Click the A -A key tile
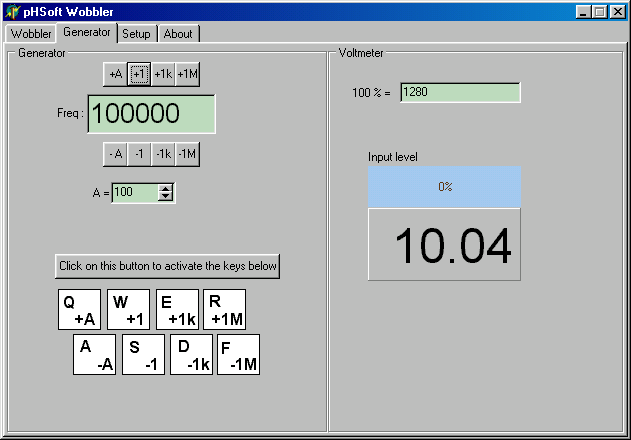Screen dimensions: 631x440 pyautogui.click(x=95, y=354)
